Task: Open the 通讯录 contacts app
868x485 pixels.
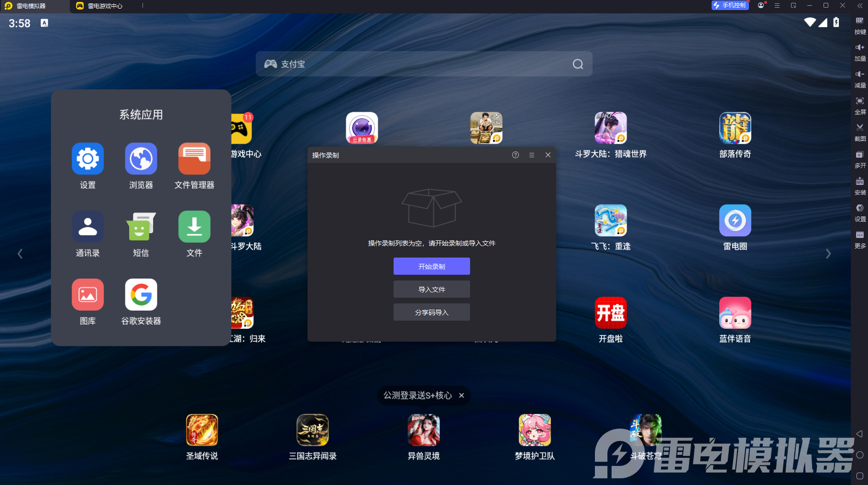Action: [88, 227]
